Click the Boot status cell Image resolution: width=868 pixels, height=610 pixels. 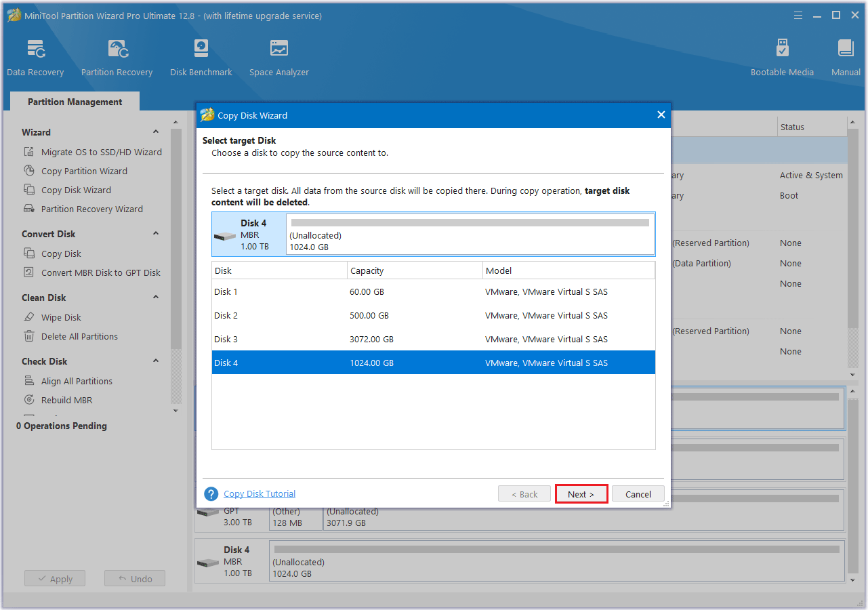pos(789,195)
